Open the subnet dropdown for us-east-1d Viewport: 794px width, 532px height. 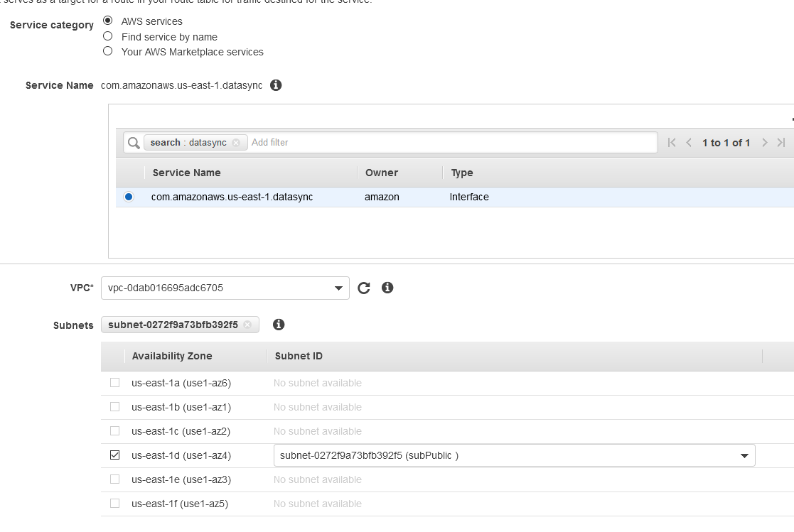click(x=515, y=455)
